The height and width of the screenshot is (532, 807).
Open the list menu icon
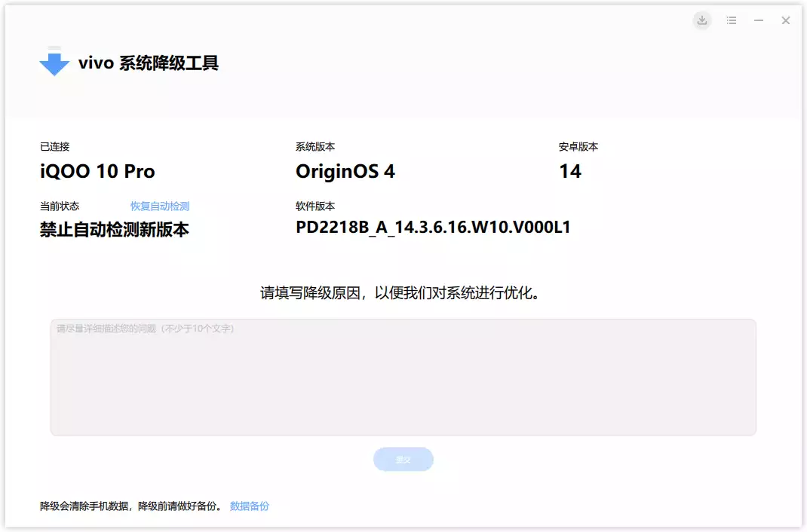click(x=732, y=20)
